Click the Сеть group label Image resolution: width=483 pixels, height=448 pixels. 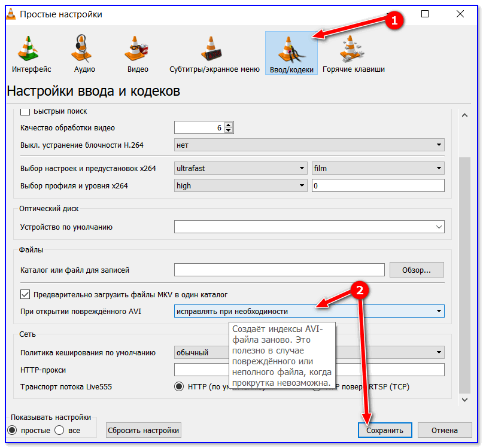click(x=28, y=334)
